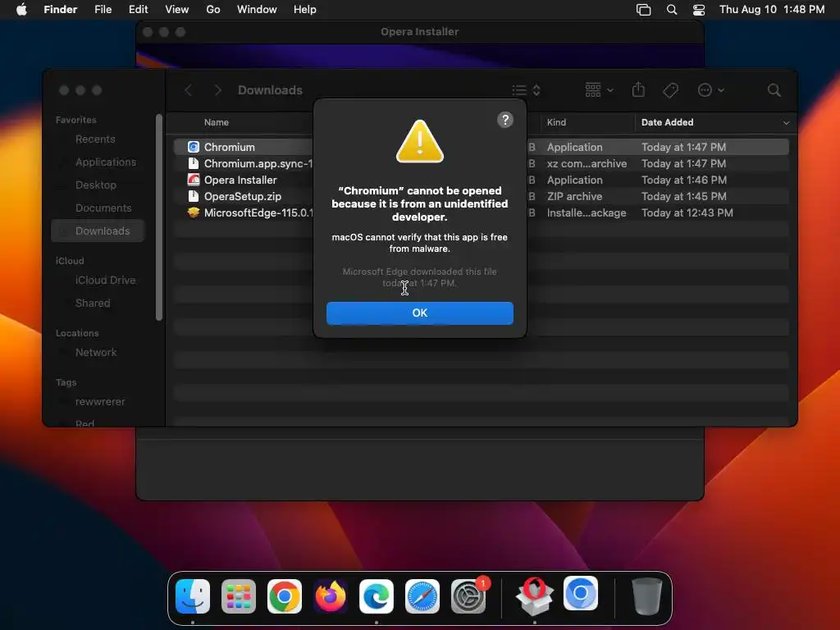This screenshot has height=630, width=840.
Task: Click the Edit Tags toolbar icon
Action: 670,90
